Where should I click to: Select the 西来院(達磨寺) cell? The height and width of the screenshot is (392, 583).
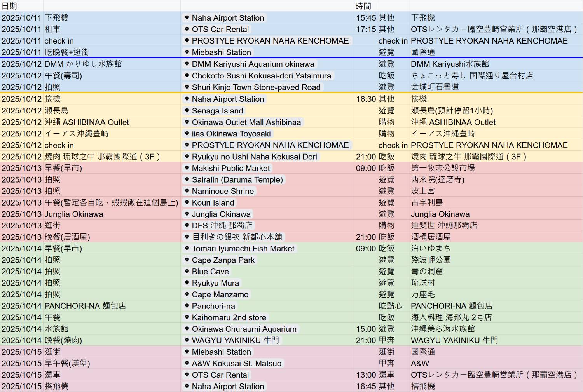pos(496,179)
